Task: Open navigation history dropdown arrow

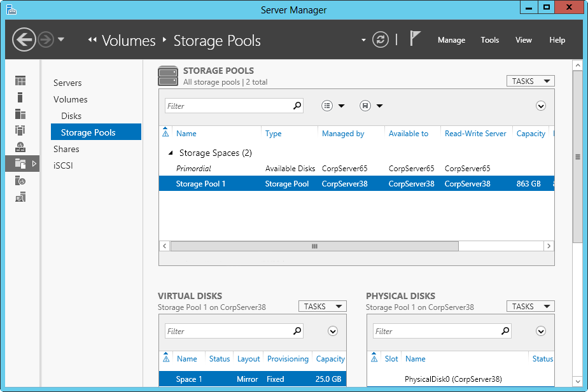Action: tap(61, 39)
